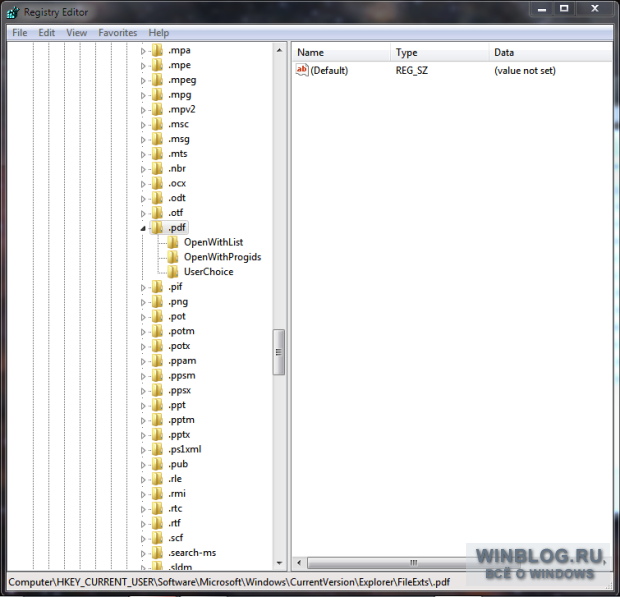Viewport: 620px width, 597px height.
Task: Expand the .ppt key
Action: point(143,406)
